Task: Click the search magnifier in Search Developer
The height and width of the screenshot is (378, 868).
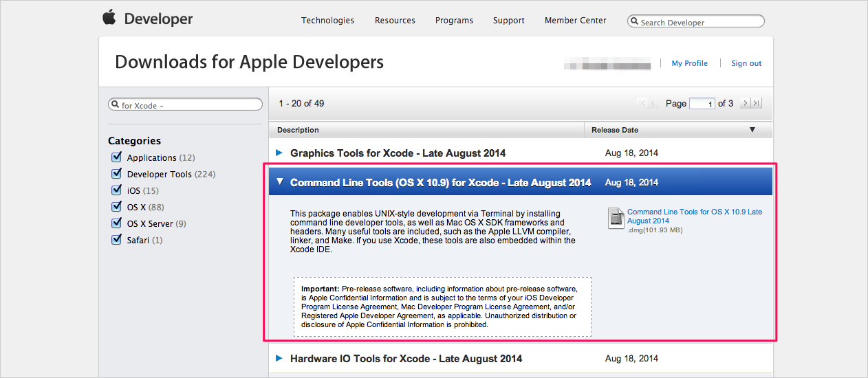Action: click(x=634, y=22)
